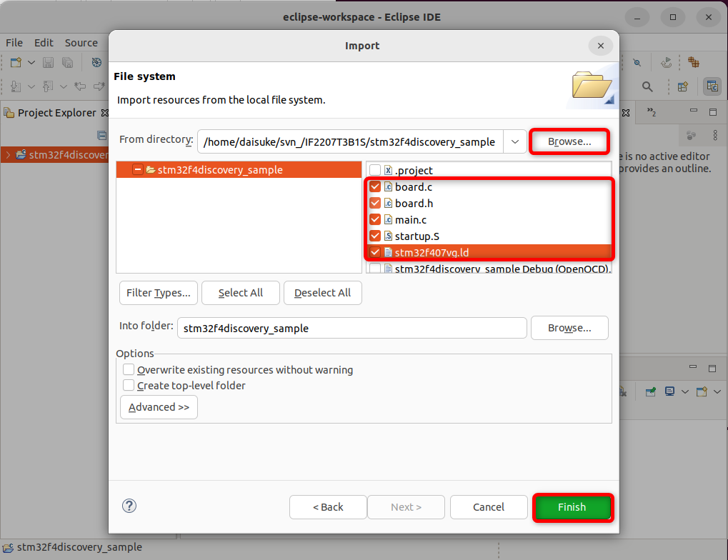Image resolution: width=728 pixels, height=560 pixels.
Task: Click the Project Explorer view icon
Action: (9, 113)
